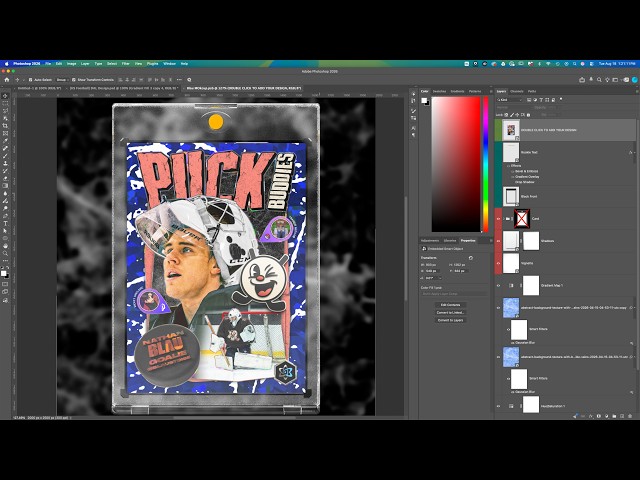
Task: Click the new adjustment layer icon
Action: coord(607,416)
